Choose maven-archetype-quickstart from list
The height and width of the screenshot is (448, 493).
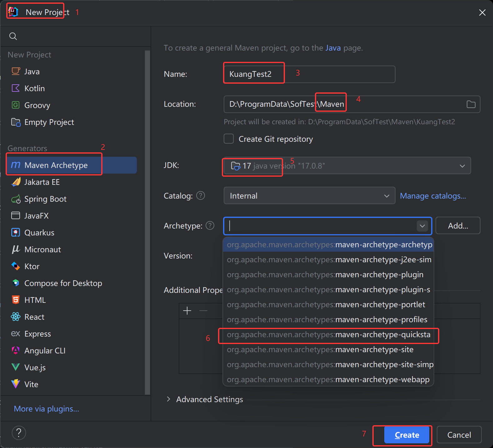click(x=328, y=334)
